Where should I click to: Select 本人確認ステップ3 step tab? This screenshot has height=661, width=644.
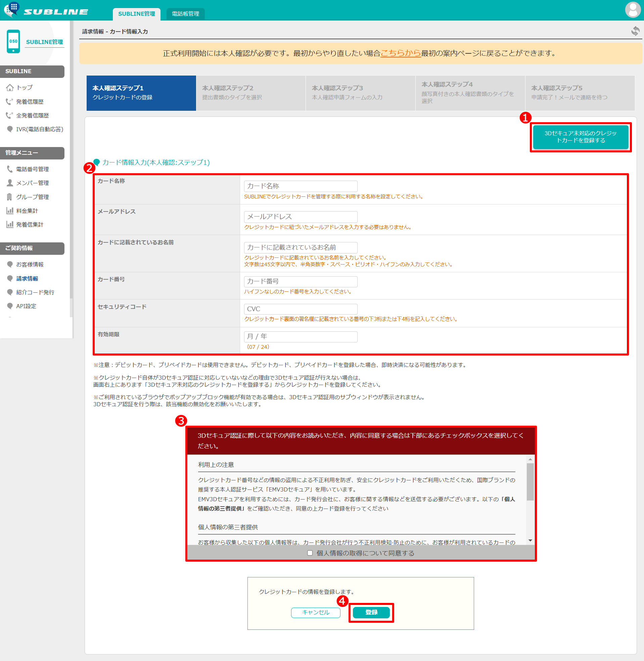point(361,93)
